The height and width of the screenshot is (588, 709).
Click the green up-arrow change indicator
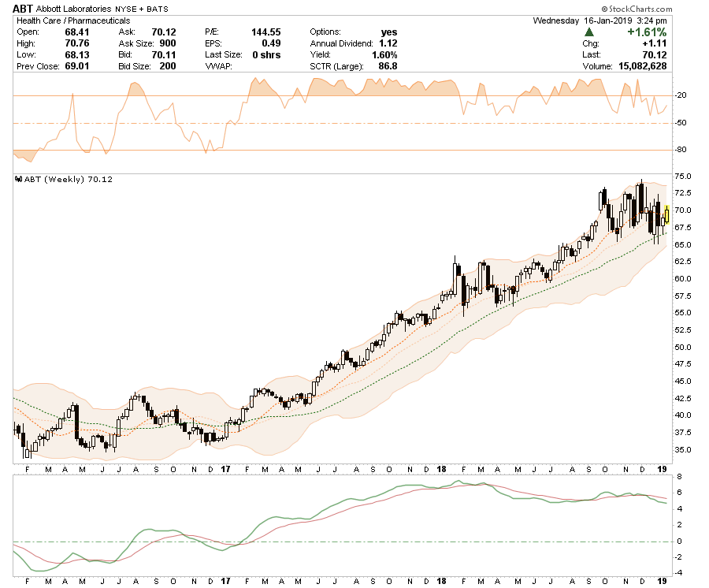click(588, 32)
